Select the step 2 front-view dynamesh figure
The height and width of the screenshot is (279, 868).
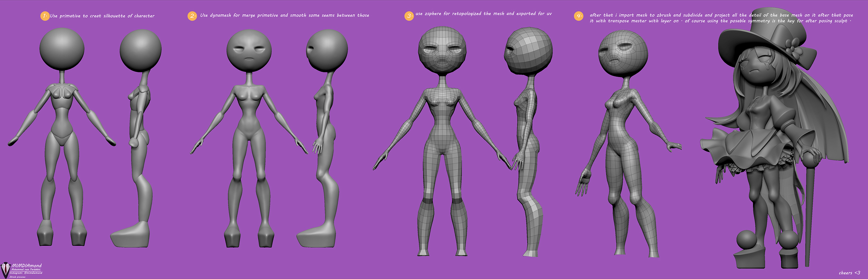coord(249,138)
